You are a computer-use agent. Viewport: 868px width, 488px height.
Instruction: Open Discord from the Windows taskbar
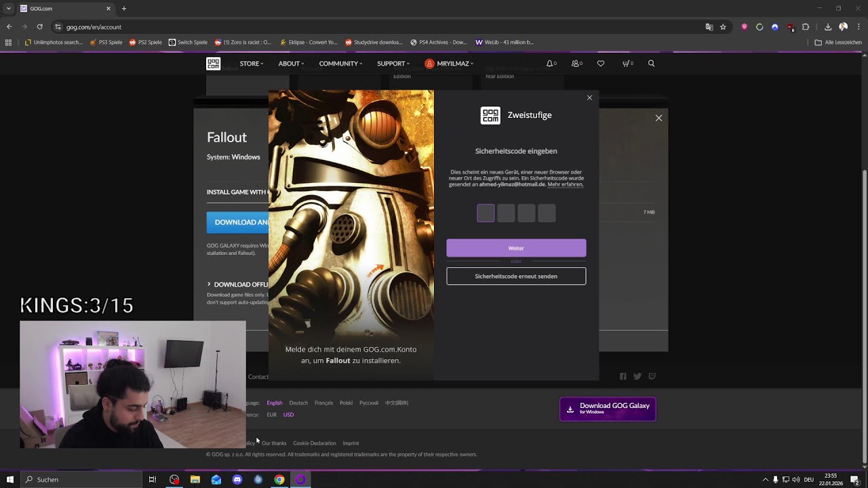[237, 480]
